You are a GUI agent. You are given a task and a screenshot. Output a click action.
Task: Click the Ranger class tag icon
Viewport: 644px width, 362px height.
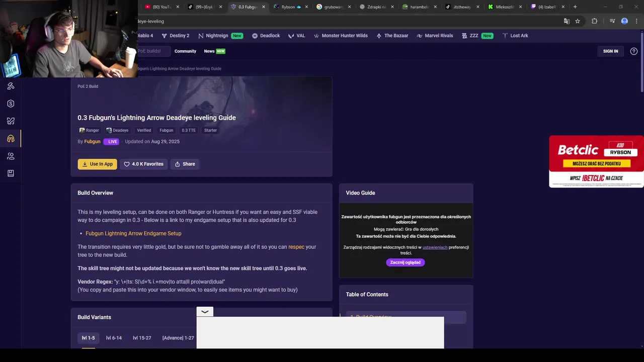82,130
